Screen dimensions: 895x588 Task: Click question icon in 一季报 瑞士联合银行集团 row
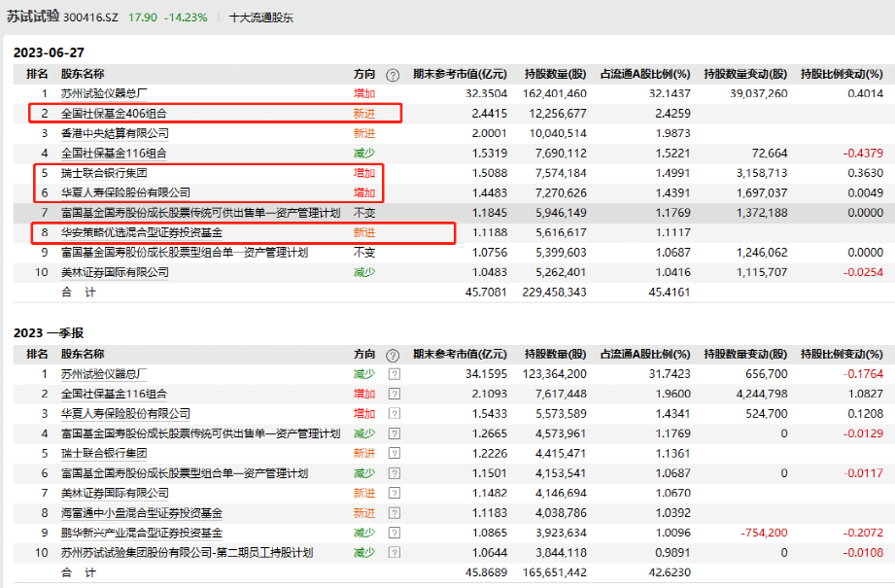coord(394,453)
